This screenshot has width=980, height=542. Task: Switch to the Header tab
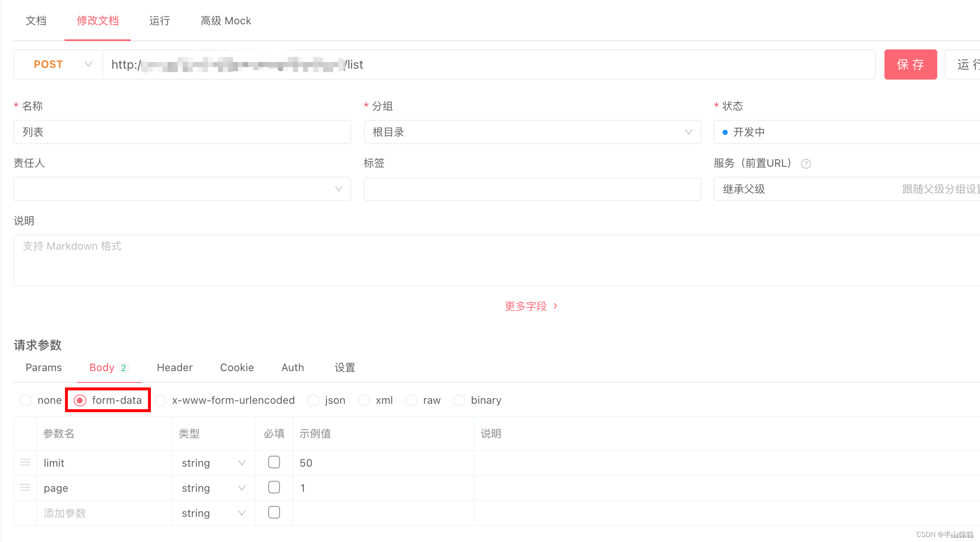pyautogui.click(x=174, y=367)
